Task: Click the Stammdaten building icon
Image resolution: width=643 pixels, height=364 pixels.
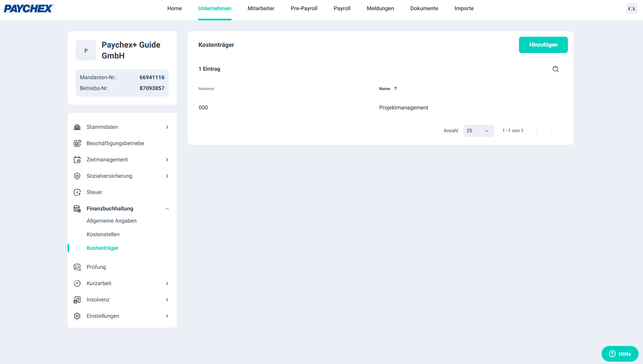Action: tap(77, 127)
